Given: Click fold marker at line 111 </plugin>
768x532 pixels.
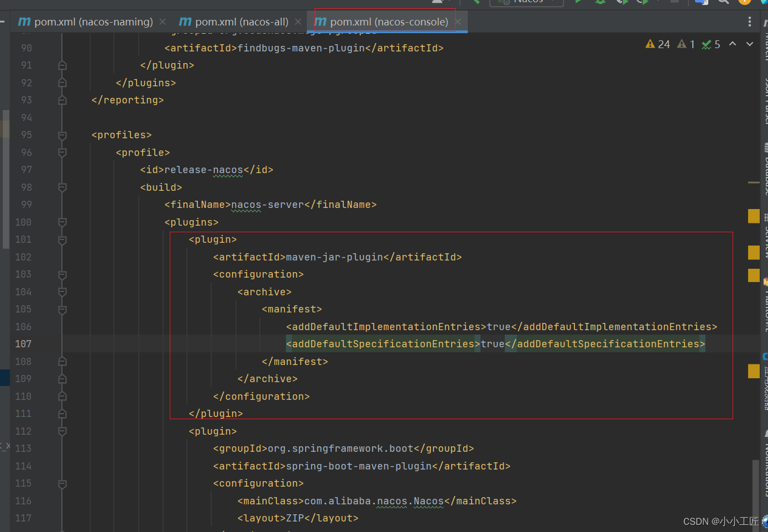Looking at the screenshot, I should (x=62, y=414).
